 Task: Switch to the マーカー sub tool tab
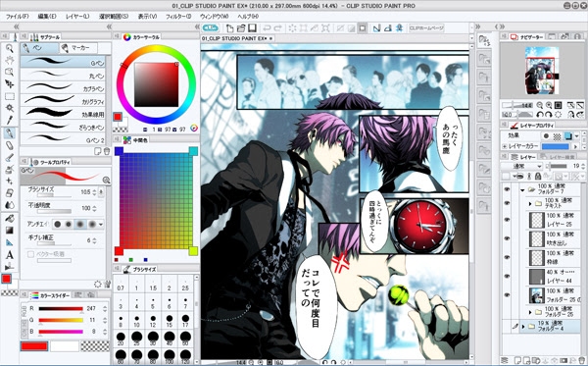point(78,48)
